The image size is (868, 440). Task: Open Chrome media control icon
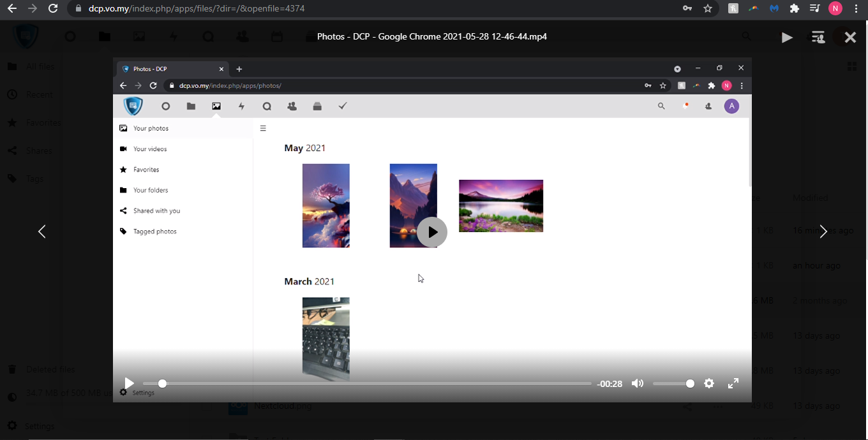click(x=815, y=8)
